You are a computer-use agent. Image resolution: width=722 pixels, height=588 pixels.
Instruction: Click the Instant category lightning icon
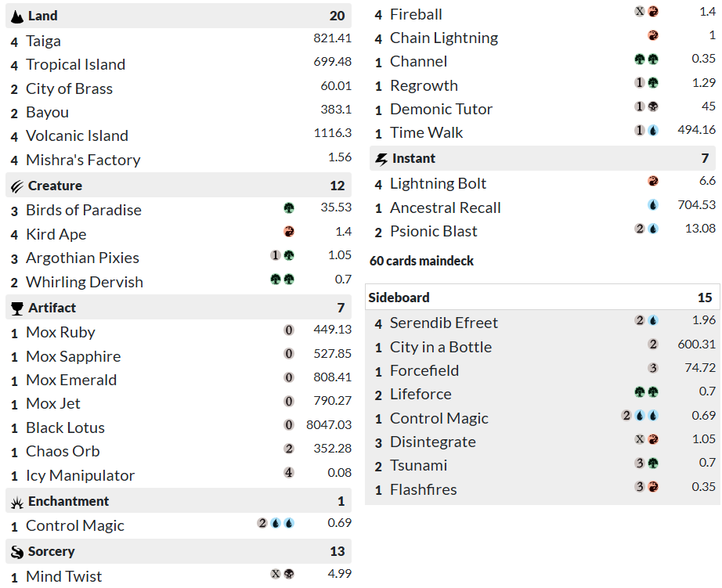[x=381, y=159]
